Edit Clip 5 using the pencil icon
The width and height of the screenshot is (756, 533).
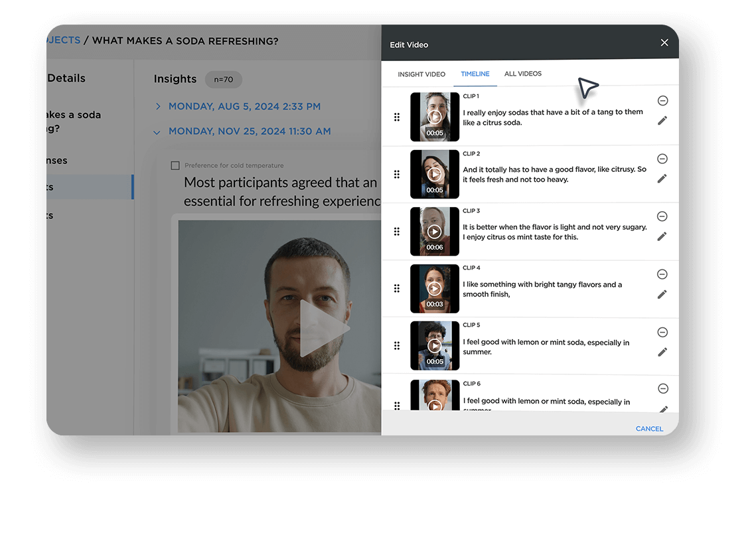coord(662,352)
